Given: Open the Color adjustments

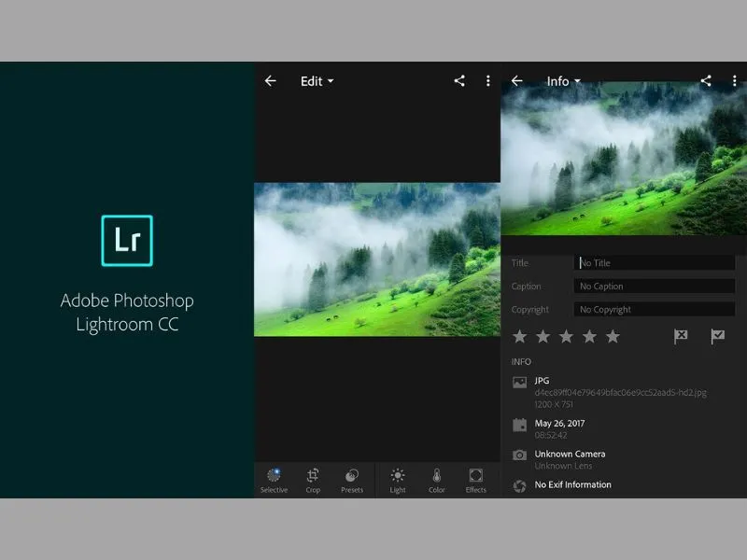Looking at the screenshot, I should (437, 481).
